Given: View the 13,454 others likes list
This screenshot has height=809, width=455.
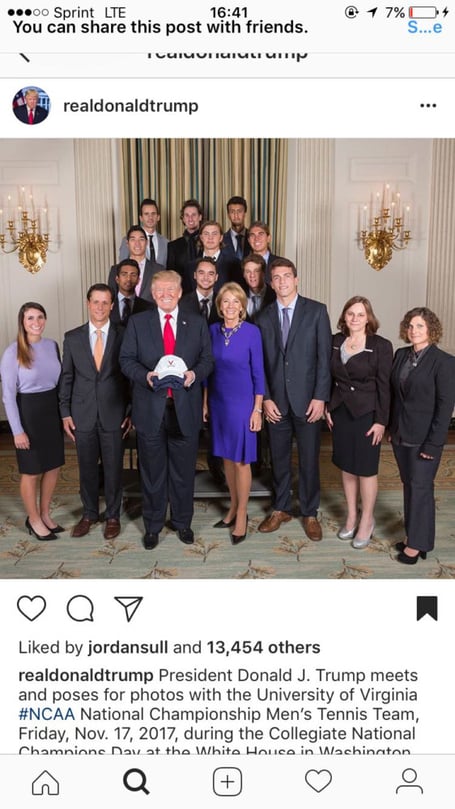Looking at the screenshot, I should 263,648.
